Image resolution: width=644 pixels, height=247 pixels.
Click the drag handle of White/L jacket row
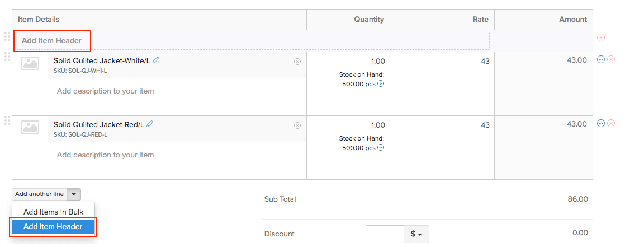tap(7, 57)
